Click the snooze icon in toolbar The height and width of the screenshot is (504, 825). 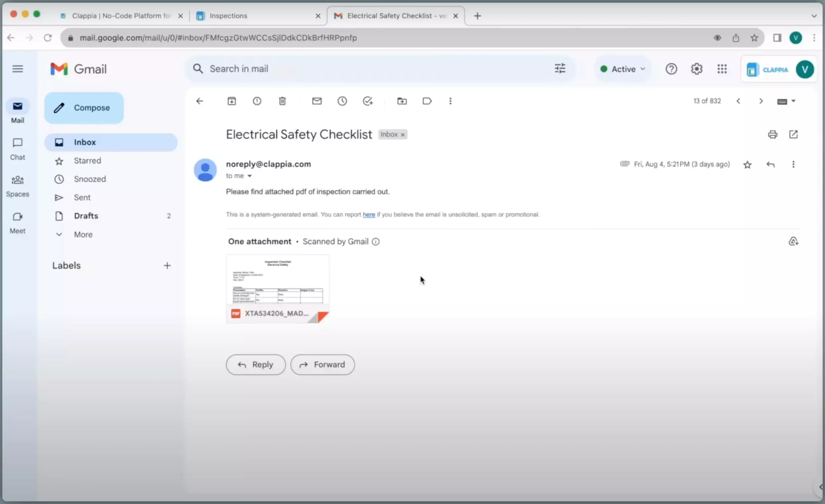(x=342, y=101)
